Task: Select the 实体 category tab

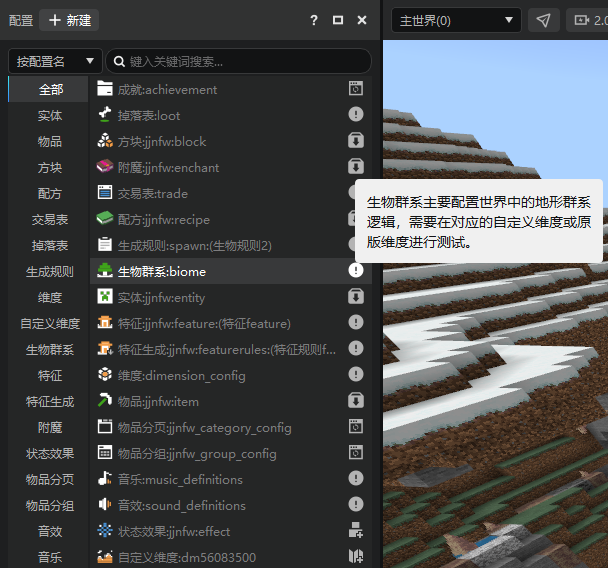Action: (x=50, y=116)
